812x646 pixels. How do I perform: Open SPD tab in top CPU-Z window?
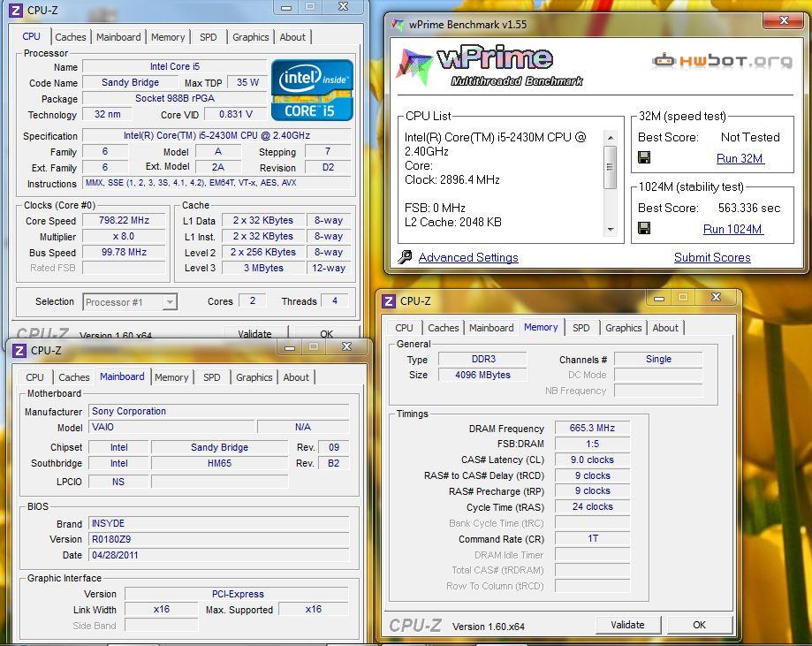209,37
